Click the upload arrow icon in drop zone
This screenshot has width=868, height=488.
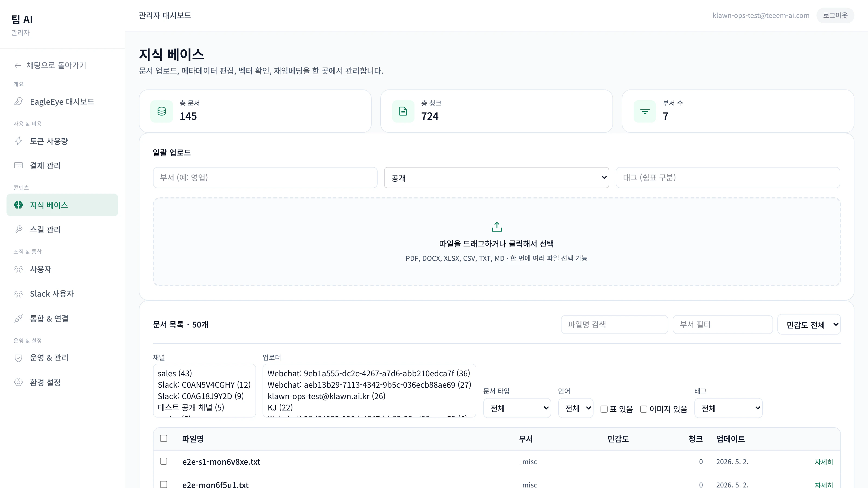[x=497, y=227]
